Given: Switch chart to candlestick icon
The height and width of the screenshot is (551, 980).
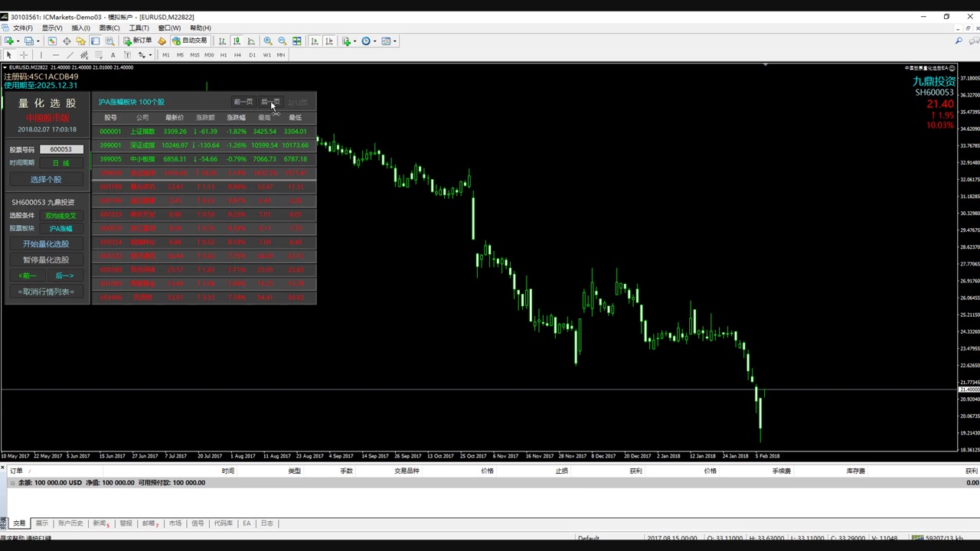Looking at the screenshot, I should (x=237, y=41).
